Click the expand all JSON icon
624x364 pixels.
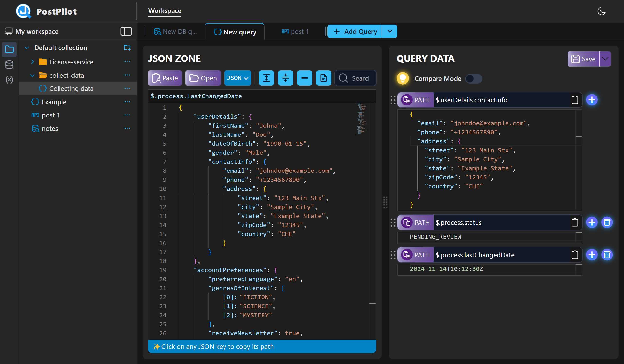266,78
